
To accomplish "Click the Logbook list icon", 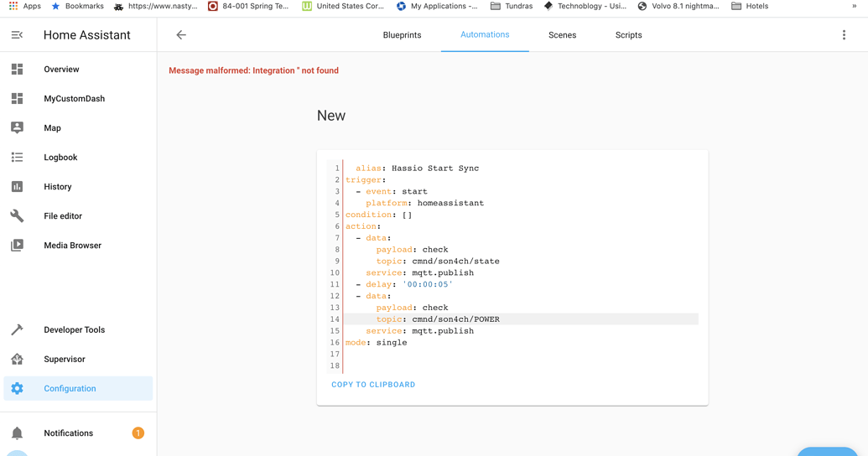I will [x=17, y=157].
